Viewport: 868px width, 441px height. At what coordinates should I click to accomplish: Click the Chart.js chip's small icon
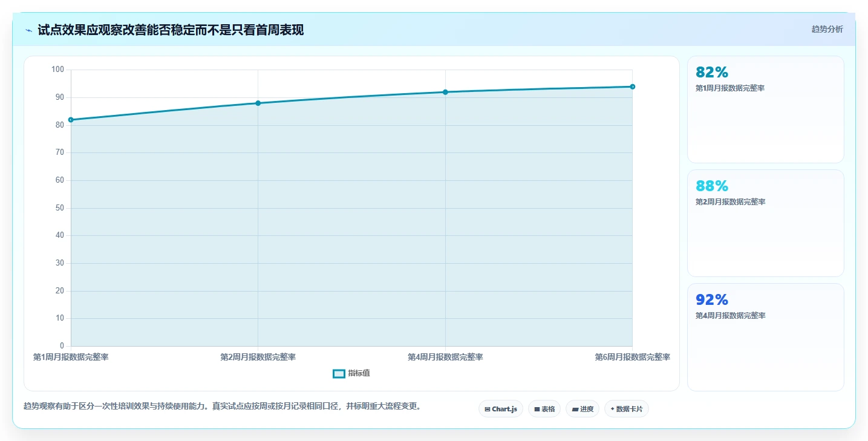[488, 410]
